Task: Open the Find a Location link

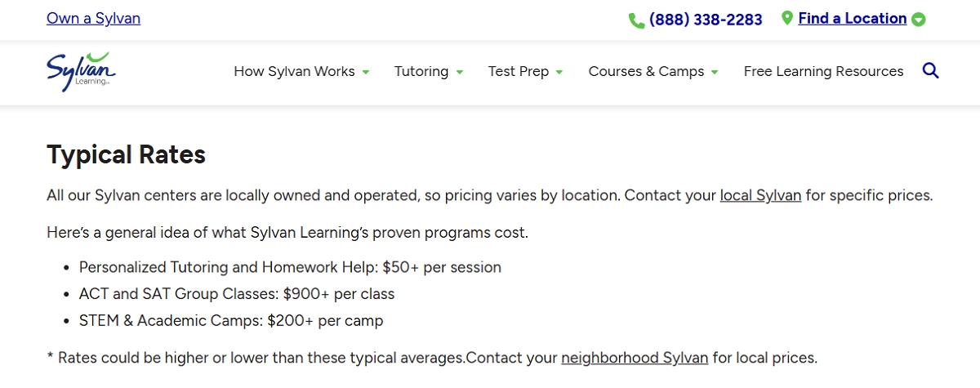Action: (852, 18)
